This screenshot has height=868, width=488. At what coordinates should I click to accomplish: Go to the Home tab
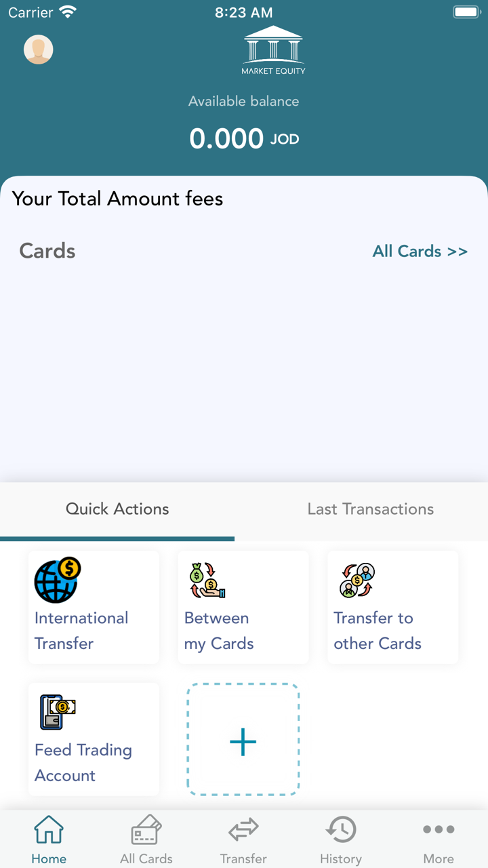tap(49, 840)
